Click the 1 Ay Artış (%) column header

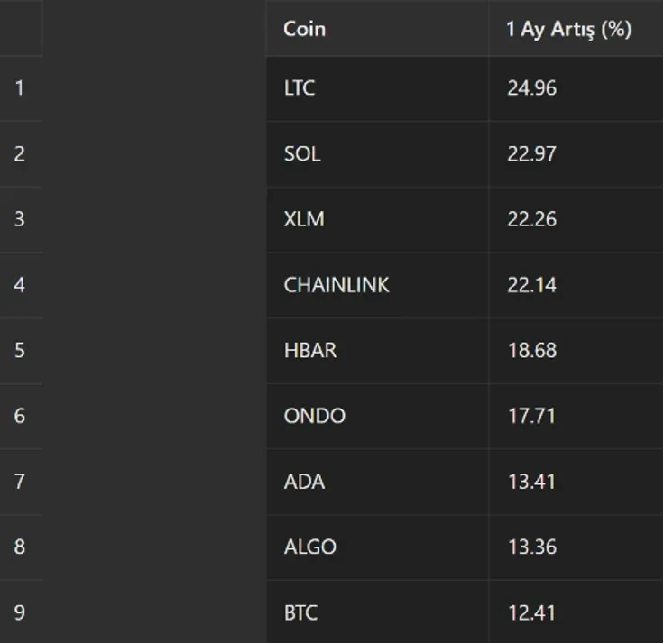click(x=576, y=28)
